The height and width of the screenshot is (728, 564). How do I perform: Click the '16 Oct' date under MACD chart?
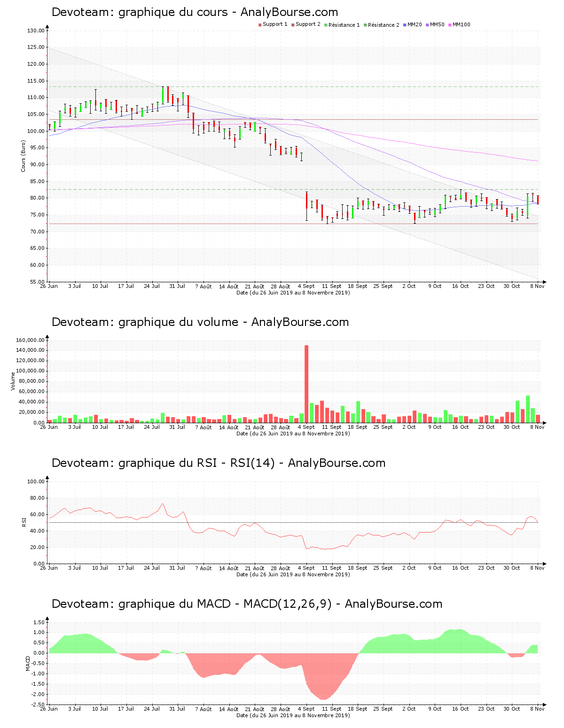(461, 709)
